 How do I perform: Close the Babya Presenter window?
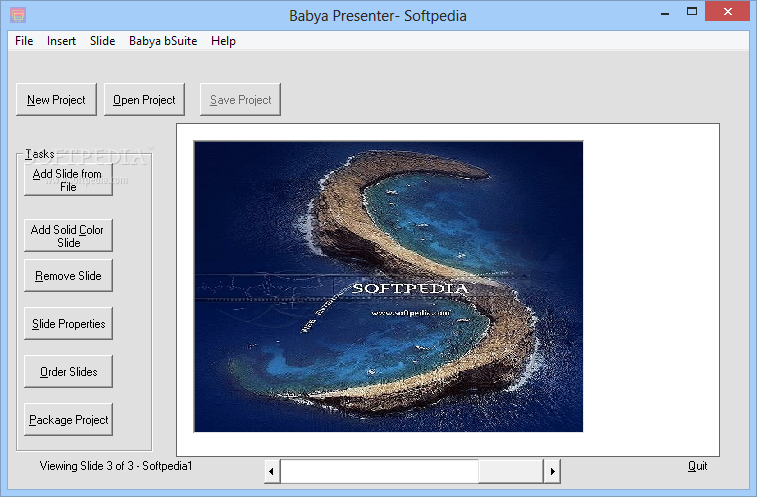click(728, 12)
